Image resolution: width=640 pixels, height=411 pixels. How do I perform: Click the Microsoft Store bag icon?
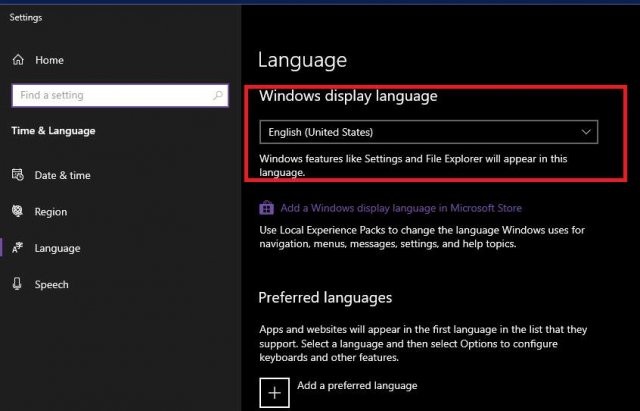pyautogui.click(x=266, y=208)
